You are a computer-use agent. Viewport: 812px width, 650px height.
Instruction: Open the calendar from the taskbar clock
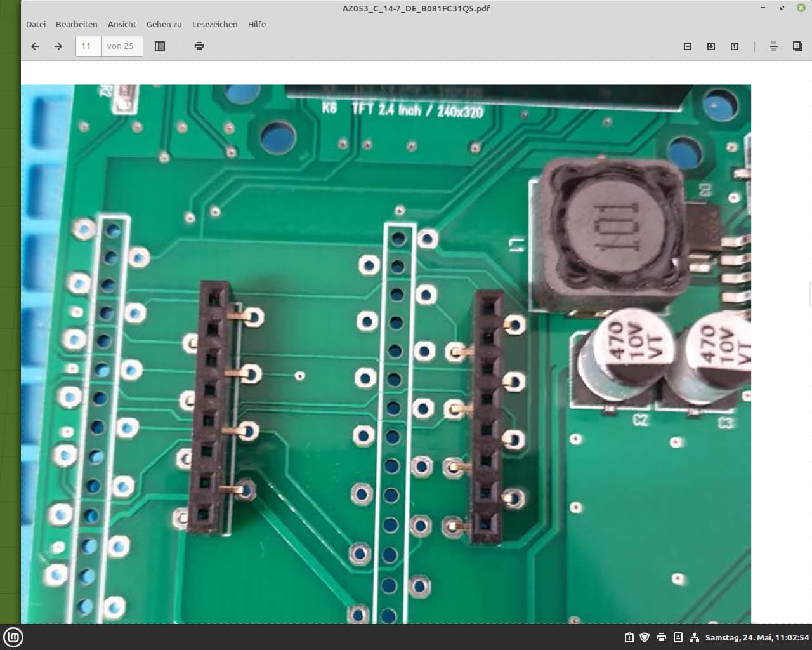pos(757,637)
